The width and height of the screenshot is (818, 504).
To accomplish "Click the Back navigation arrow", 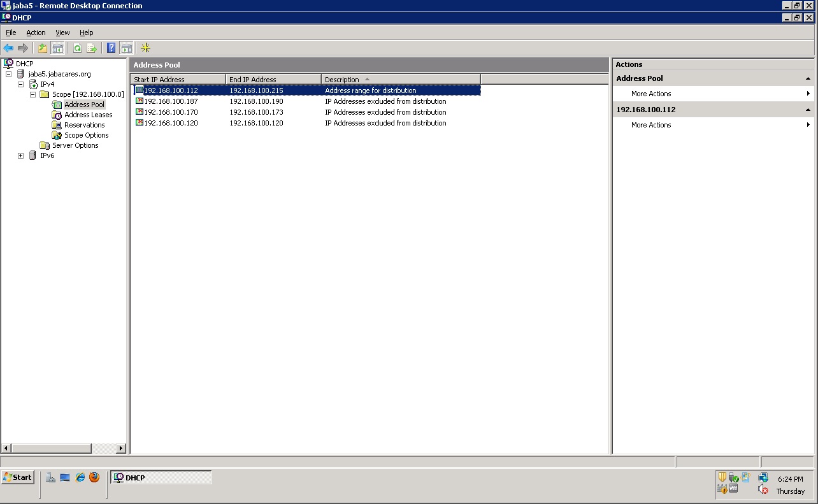I will [x=8, y=48].
